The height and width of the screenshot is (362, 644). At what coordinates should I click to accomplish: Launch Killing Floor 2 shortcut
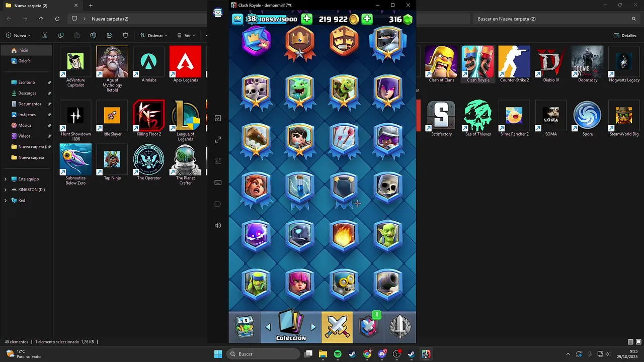(x=149, y=119)
